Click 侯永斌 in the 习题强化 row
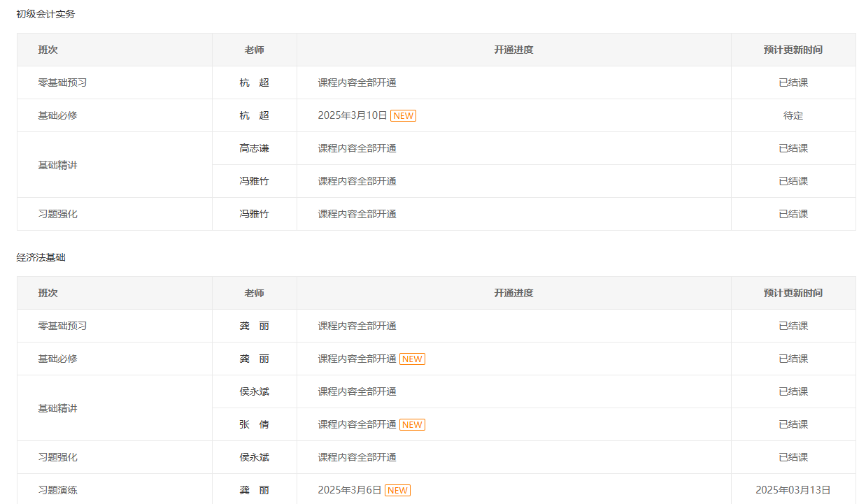Image resolution: width=866 pixels, height=504 pixels. click(254, 457)
